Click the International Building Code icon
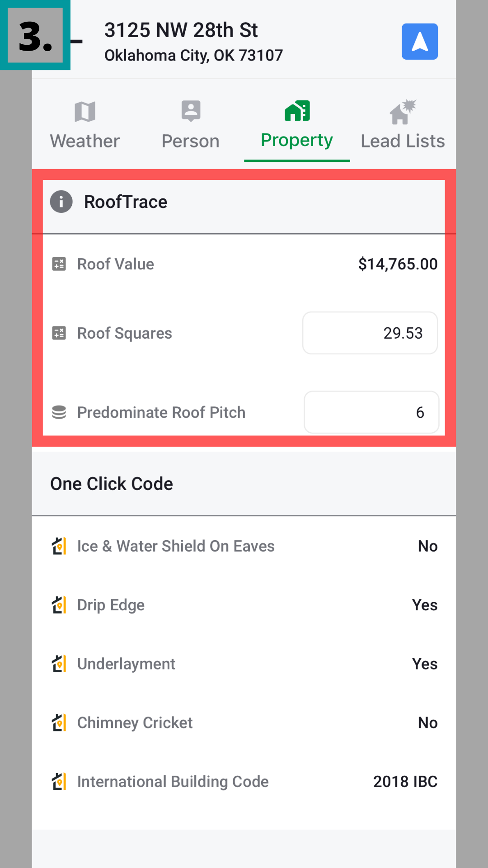This screenshot has width=488, height=868. tap(59, 781)
